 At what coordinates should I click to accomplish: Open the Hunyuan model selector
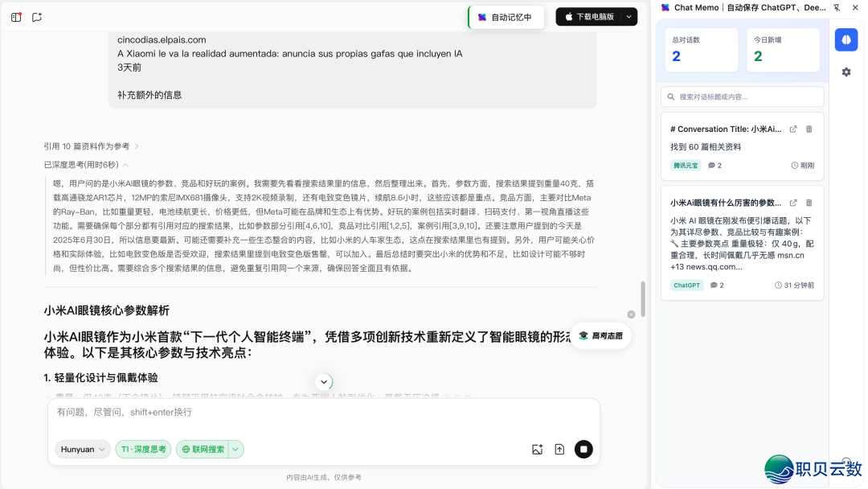pyautogui.click(x=83, y=449)
